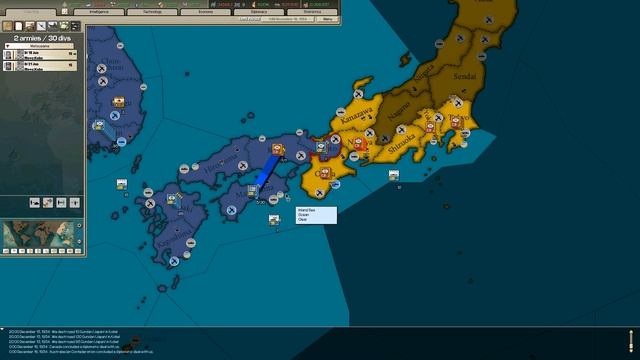640x360 pixels.
Task: Collapse the message log with the arrow
Action: click(2, 329)
